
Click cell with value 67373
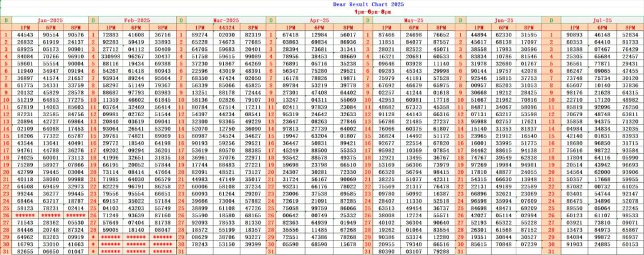click(x=414, y=107)
